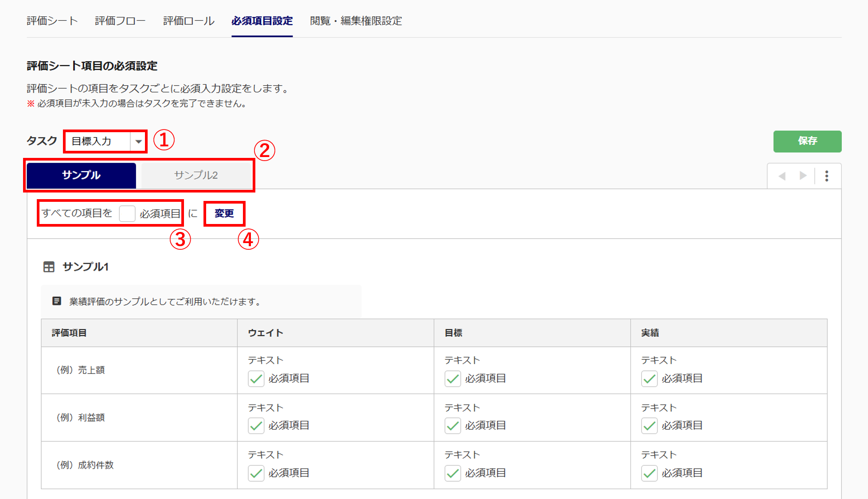This screenshot has height=499, width=868.
Task: Switch to the 評価フロー tab
Action: click(120, 21)
